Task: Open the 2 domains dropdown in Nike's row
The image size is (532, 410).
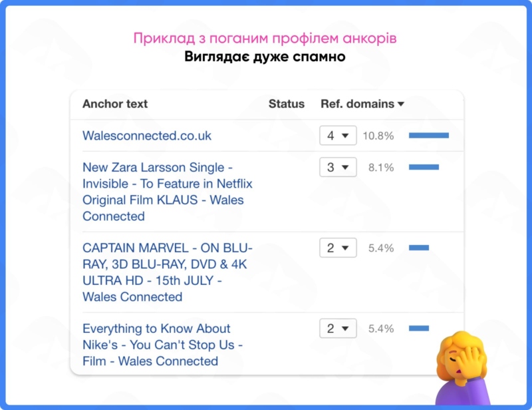Action: (x=338, y=329)
